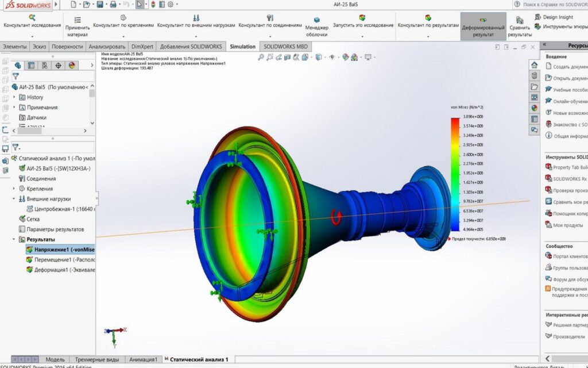Open the ConfigurationManager tab icon
The height and width of the screenshot is (368, 588).
[x=44, y=66]
